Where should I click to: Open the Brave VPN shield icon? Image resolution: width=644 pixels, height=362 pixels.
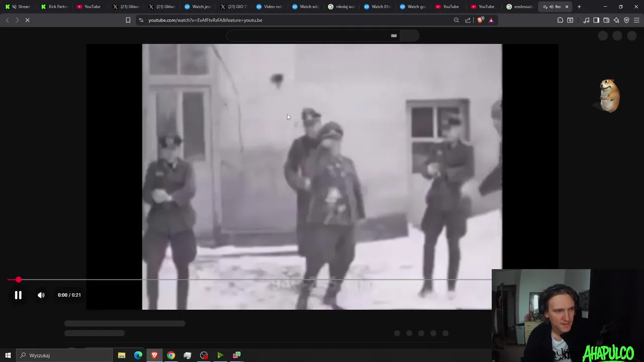(626, 20)
